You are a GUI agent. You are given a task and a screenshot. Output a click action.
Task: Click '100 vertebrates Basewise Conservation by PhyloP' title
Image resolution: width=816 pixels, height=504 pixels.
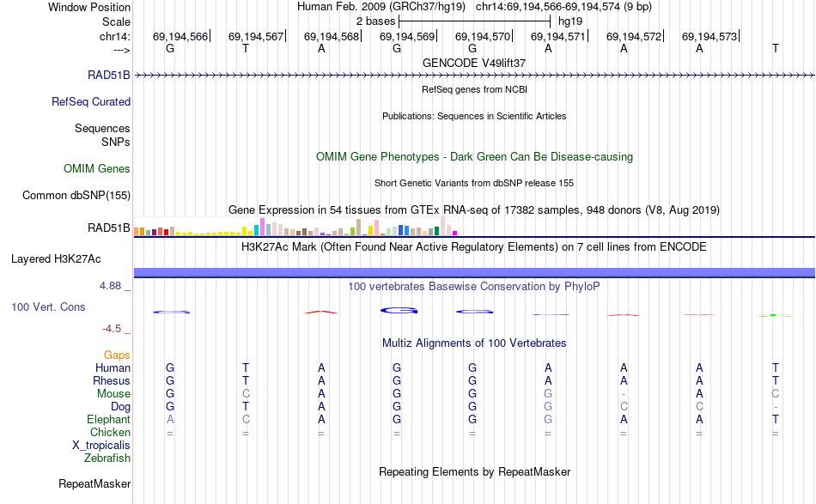(474, 287)
